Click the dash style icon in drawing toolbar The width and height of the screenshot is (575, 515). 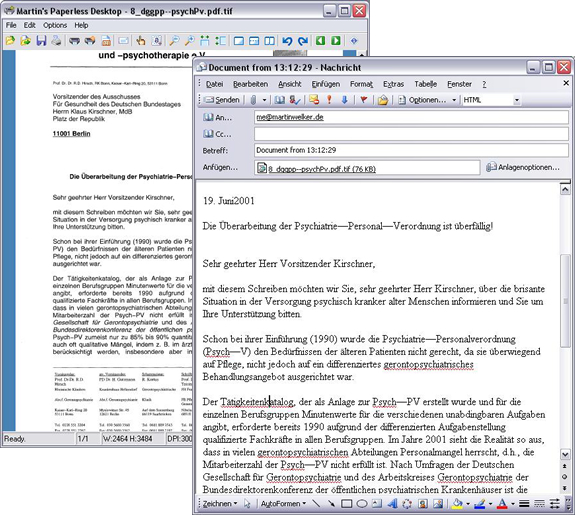pyautogui.click(x=539, y=504)
